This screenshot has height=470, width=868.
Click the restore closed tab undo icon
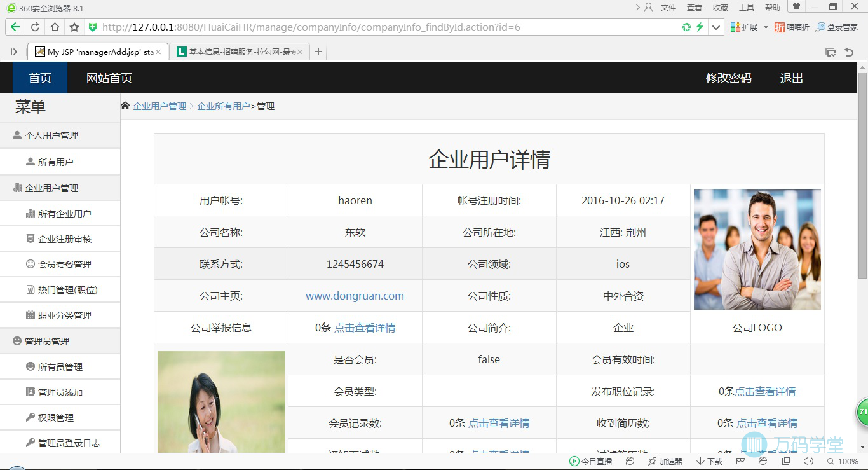pyautogui.click(x=848, y=52)
